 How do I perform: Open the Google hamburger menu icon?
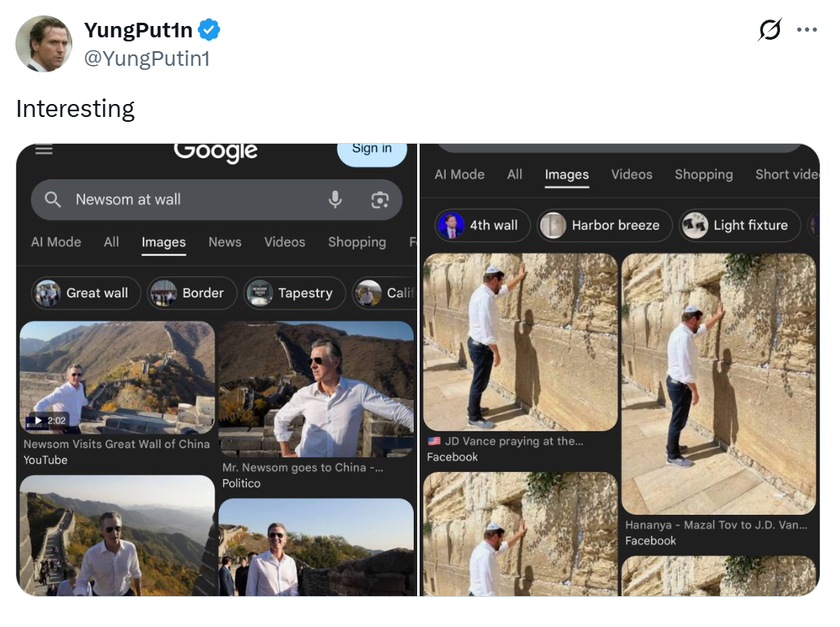tap(44, 149)
